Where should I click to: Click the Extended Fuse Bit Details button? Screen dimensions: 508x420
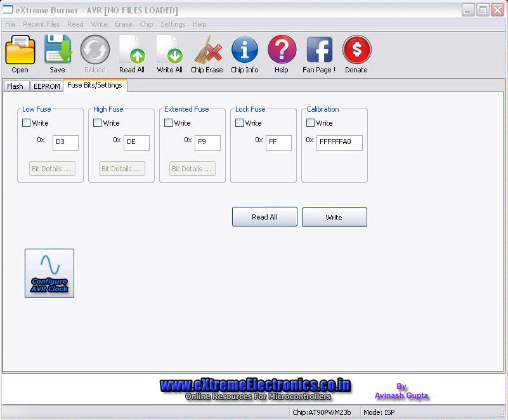192,169
